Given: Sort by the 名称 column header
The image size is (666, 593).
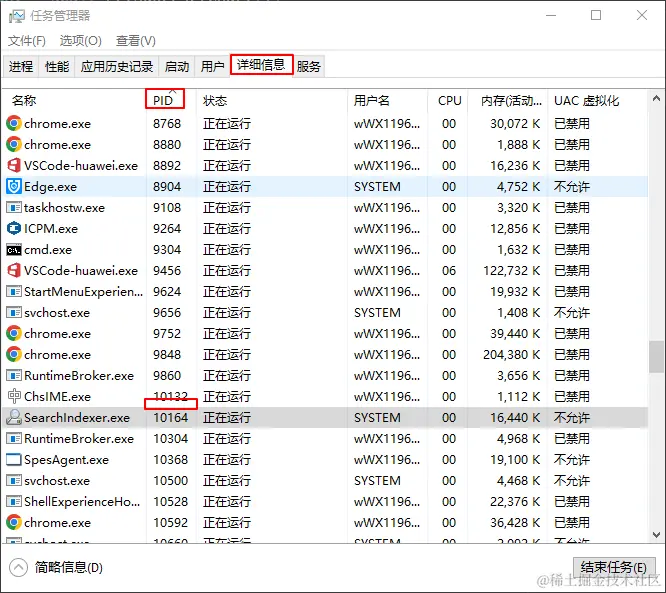Looking at the screenshot, I should coord(74,101).
